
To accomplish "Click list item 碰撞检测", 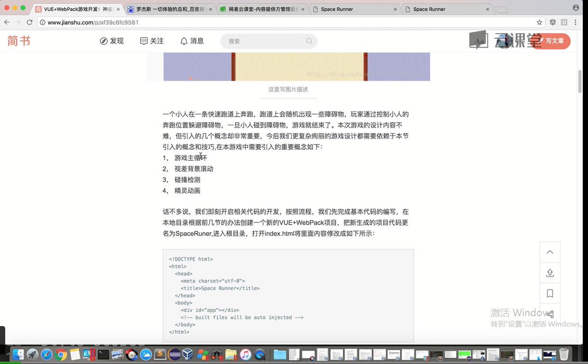I will coord(187,180).
